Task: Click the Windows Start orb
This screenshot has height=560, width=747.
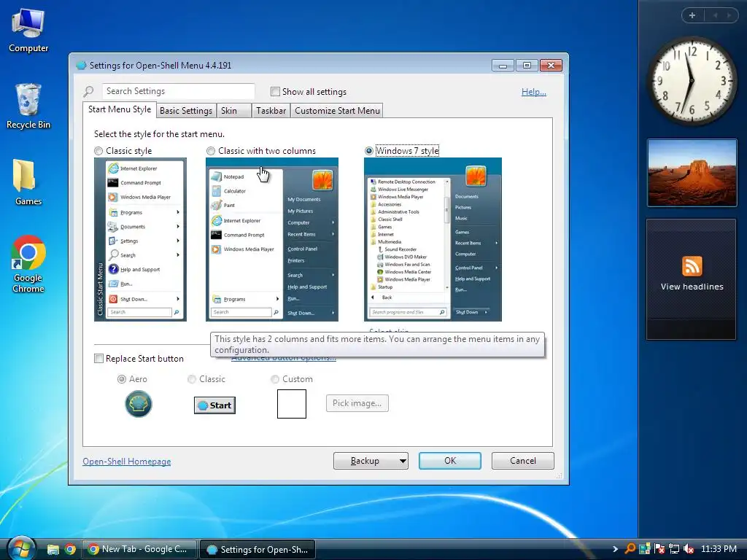Action: 20,548
